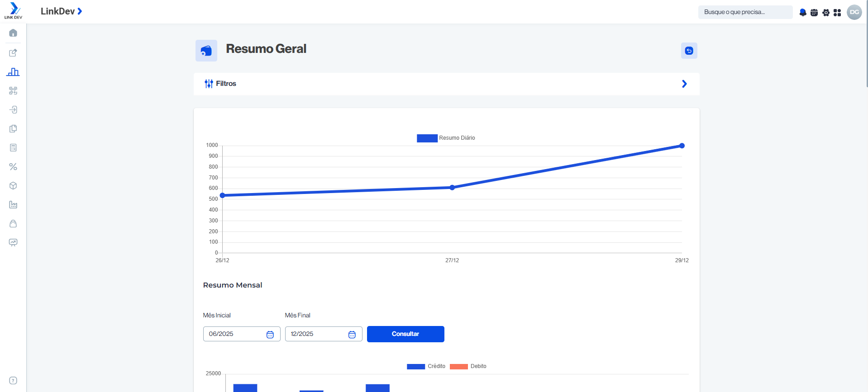Open calendar picker for Mês Final
Image resolution: width=868 pixels, height=392 pixels.
point(352,335)
